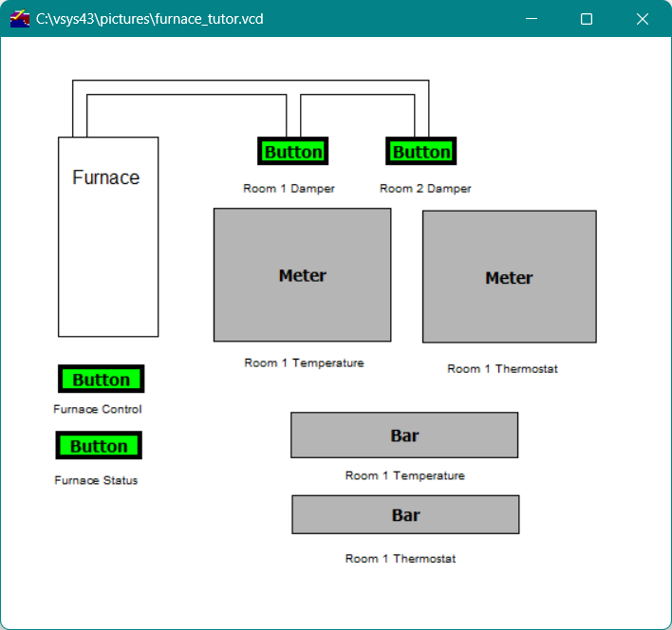Image resolution: width=672 pixels, height=630 pixels.
Task: Click the Furnace Control text label
Action: (x=98, y=410)
